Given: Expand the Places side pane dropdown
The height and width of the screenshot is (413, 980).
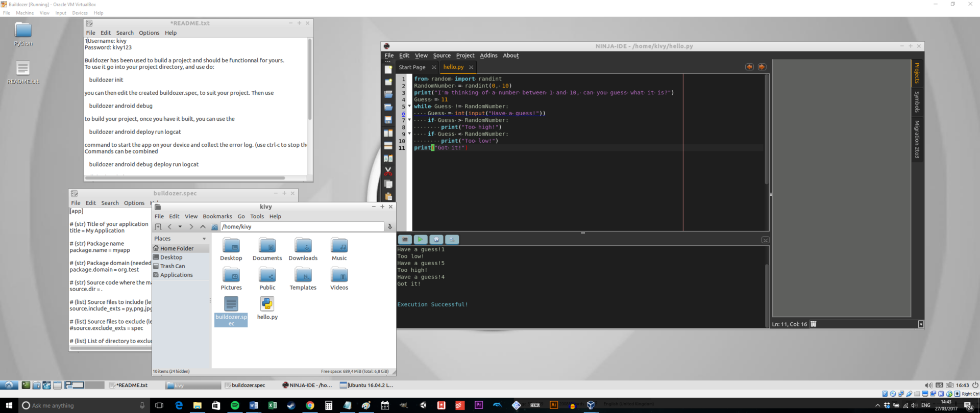Looking at the screenshot, I should (x=204, y=239).
